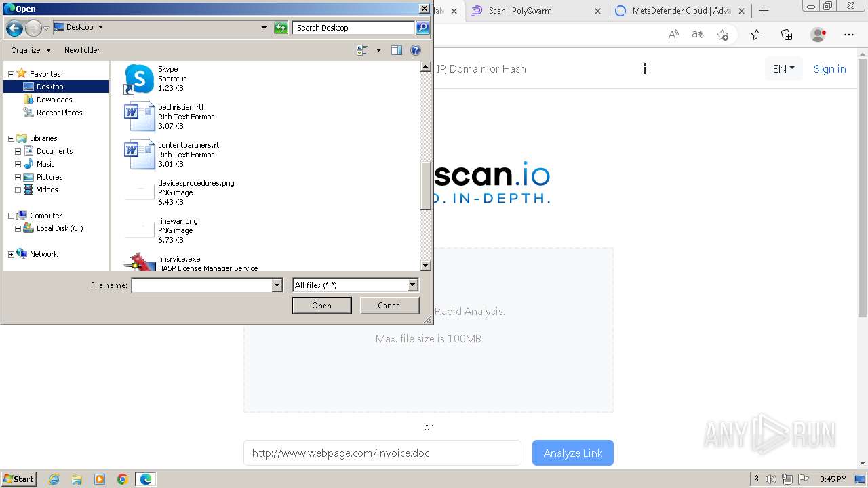The height and width of the screenshot is (488, 868).
Task: Click the Search Desktop field
Action: pyautogui.click(x=354, y=28)
